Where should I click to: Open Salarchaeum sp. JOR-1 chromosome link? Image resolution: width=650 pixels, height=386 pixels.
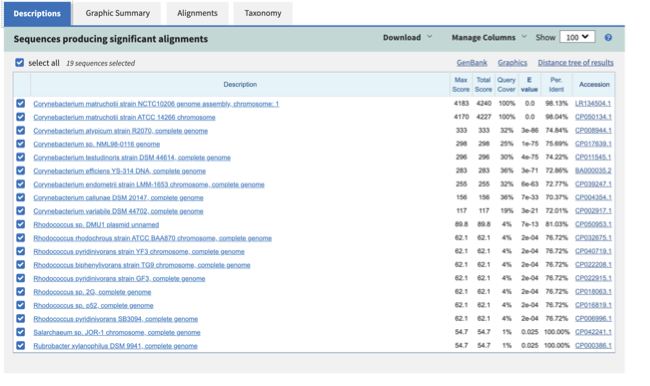click(x=117, y=333)
